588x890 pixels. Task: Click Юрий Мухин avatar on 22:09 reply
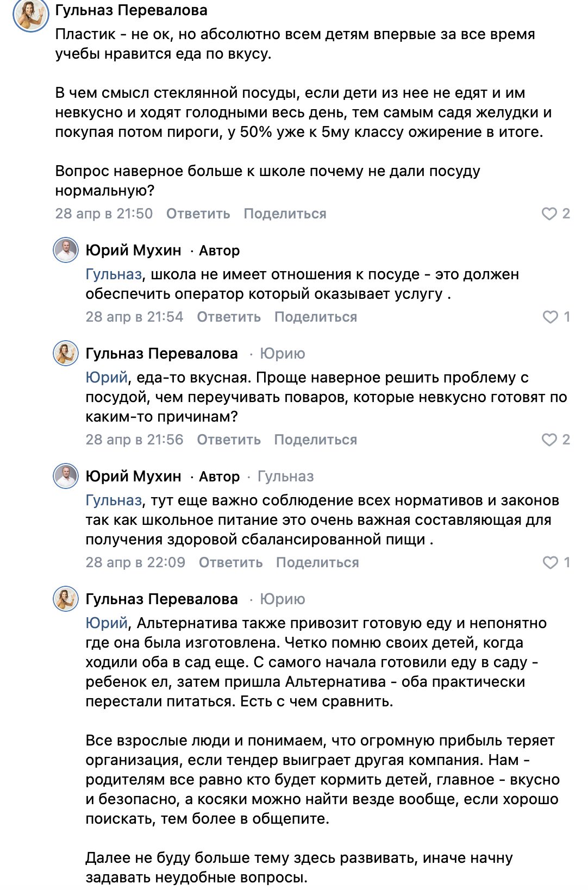click(x=66, y=477)
